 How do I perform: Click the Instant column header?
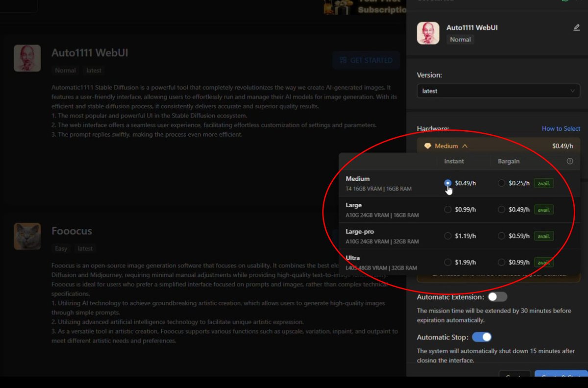pos(454,161)
